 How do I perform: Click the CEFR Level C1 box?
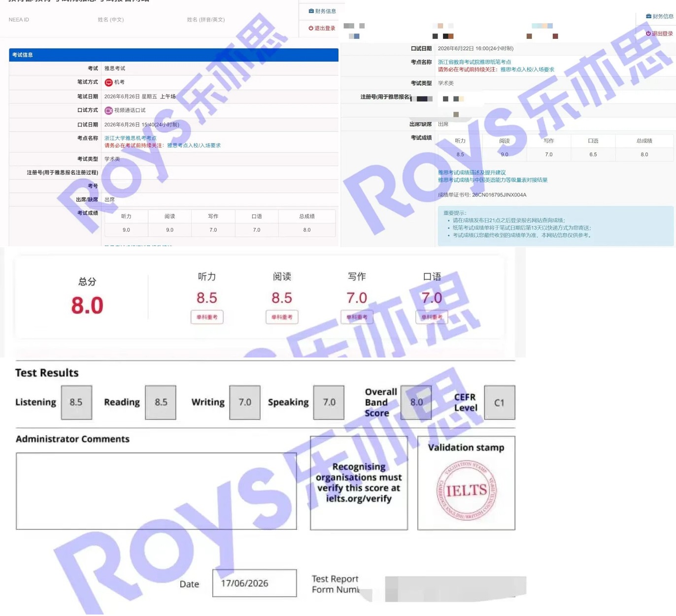tap(500, 402)
